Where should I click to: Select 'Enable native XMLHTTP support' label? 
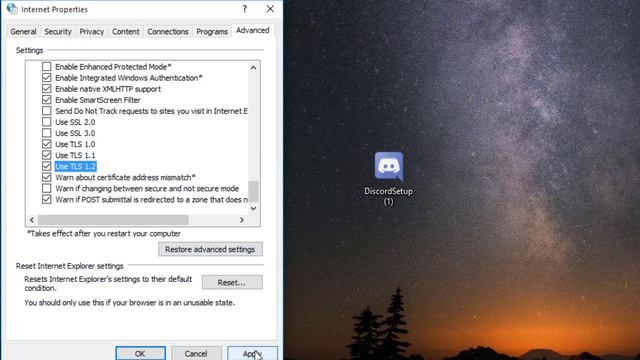point(108,89)
